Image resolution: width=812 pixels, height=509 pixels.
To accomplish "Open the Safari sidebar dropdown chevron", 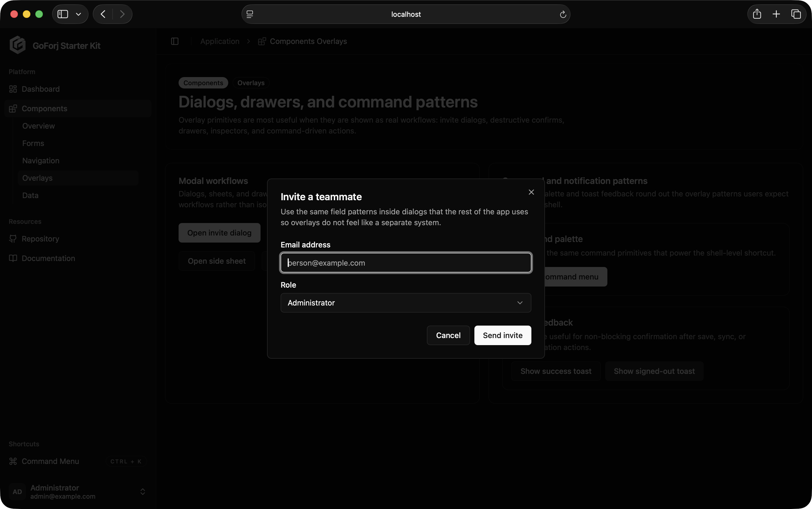I will coord(78,14).
